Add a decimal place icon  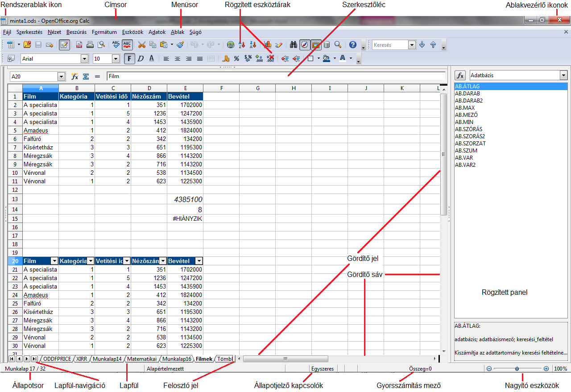(x=259, y=58)
